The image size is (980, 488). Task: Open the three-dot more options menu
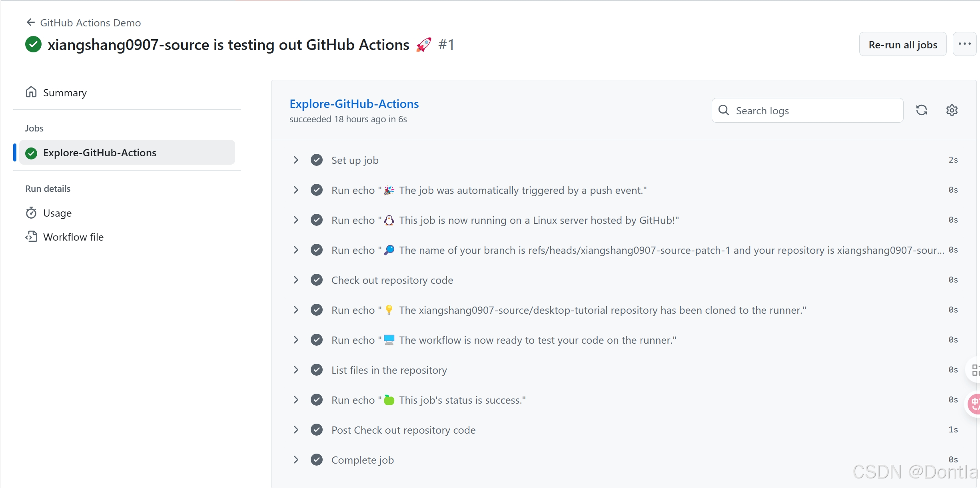(x=964, y=44)
